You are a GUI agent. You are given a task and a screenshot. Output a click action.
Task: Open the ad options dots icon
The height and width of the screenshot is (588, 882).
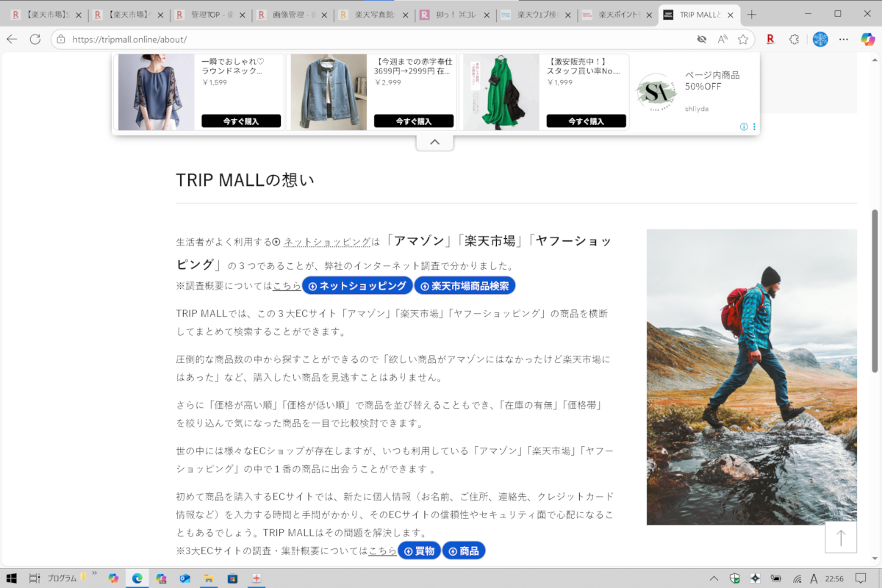[x=754, y=127]
